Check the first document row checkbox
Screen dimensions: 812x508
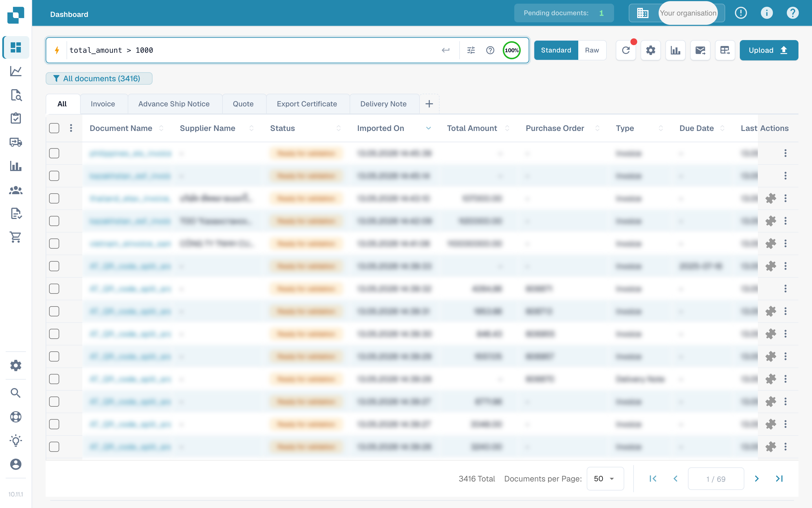(54, 153)
